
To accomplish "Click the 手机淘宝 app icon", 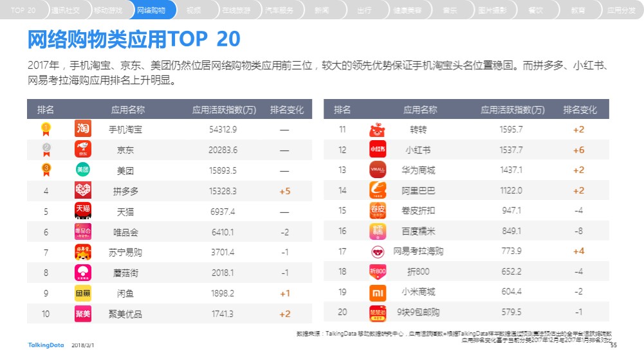I will tap(83, 129).
